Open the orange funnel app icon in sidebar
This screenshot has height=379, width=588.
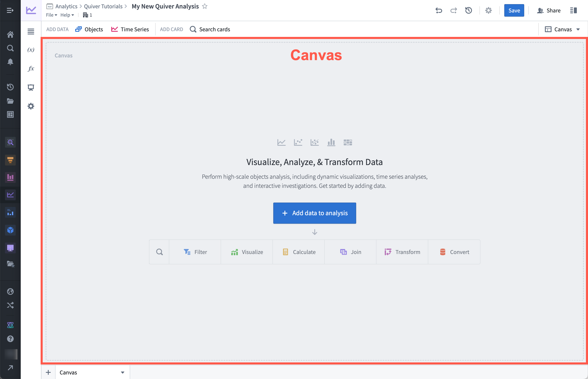coord(10,160)
